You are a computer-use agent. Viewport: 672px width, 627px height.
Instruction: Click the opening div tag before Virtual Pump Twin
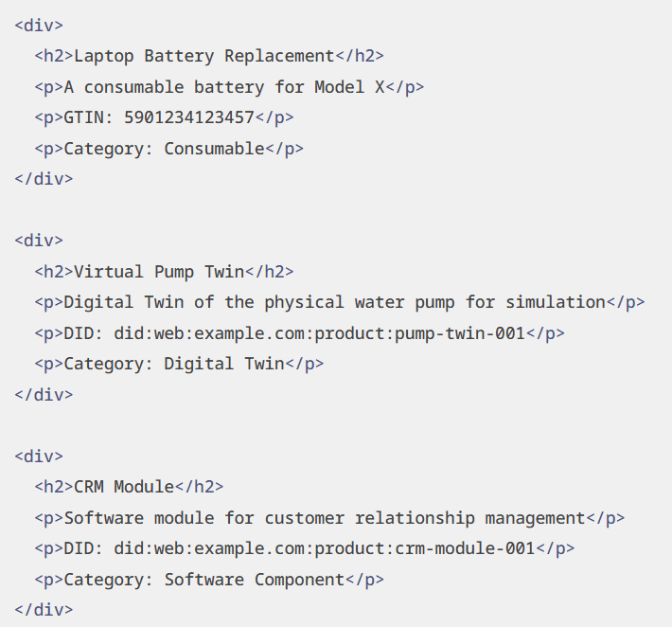39,241
